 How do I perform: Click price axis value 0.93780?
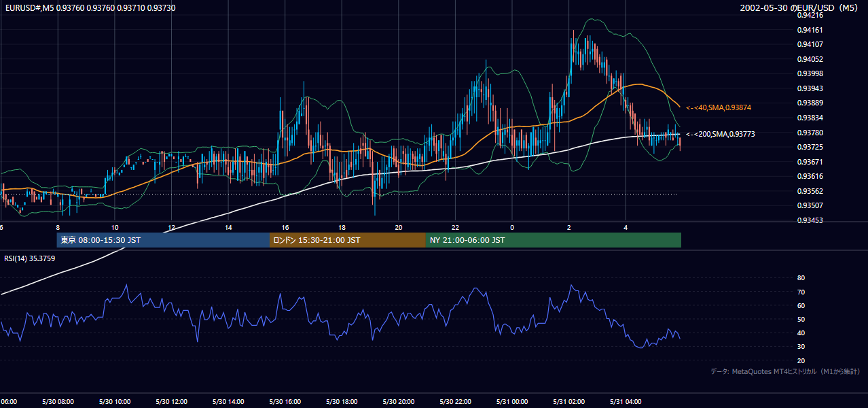[x=810, y=133]
